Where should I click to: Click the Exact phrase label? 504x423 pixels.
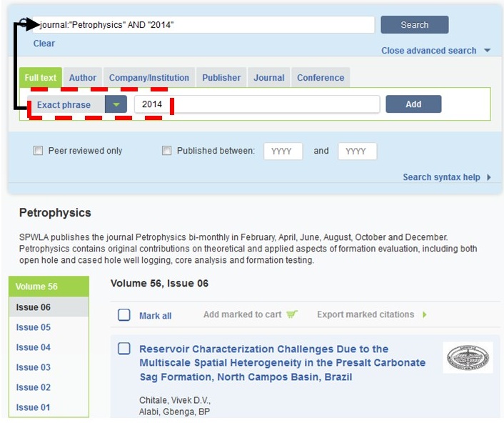click(x=64, y=105)
